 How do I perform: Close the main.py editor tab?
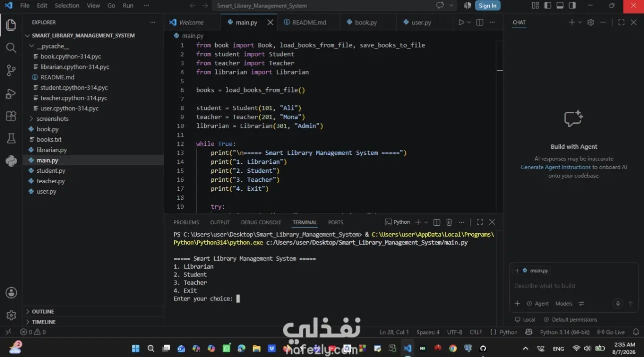[270, 22]
